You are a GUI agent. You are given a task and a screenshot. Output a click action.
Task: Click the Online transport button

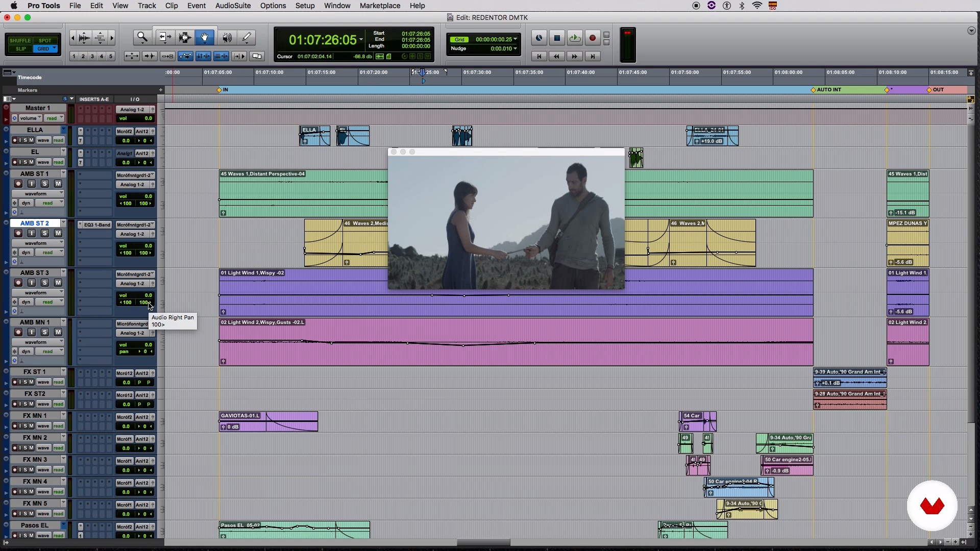pos(539,38)
